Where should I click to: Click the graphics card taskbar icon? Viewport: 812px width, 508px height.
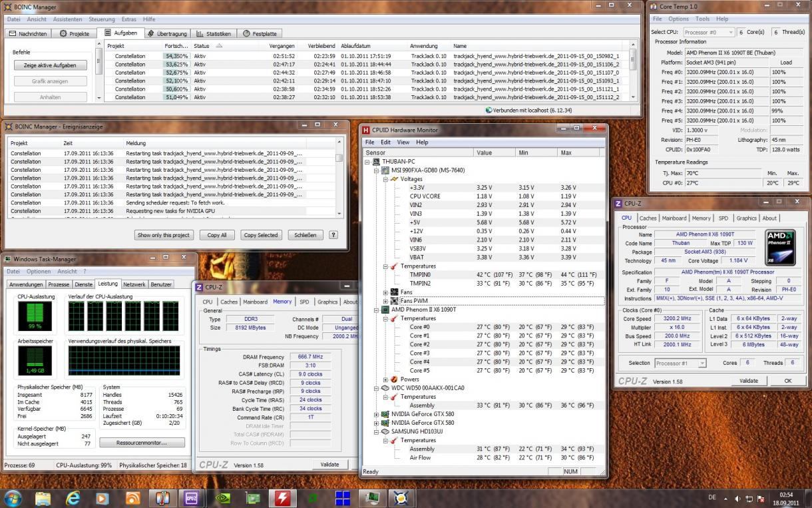pyautogui.click(x=254, y=498)
